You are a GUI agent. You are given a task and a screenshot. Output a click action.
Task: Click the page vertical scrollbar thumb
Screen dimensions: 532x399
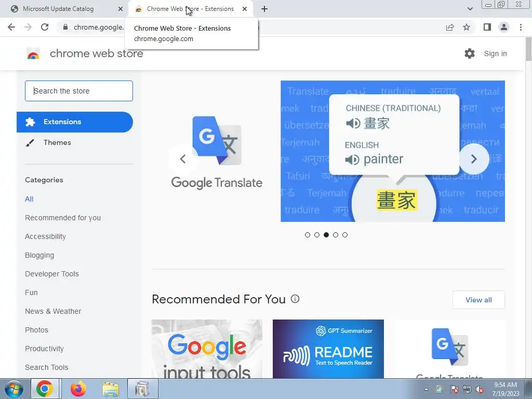point(528,49)
